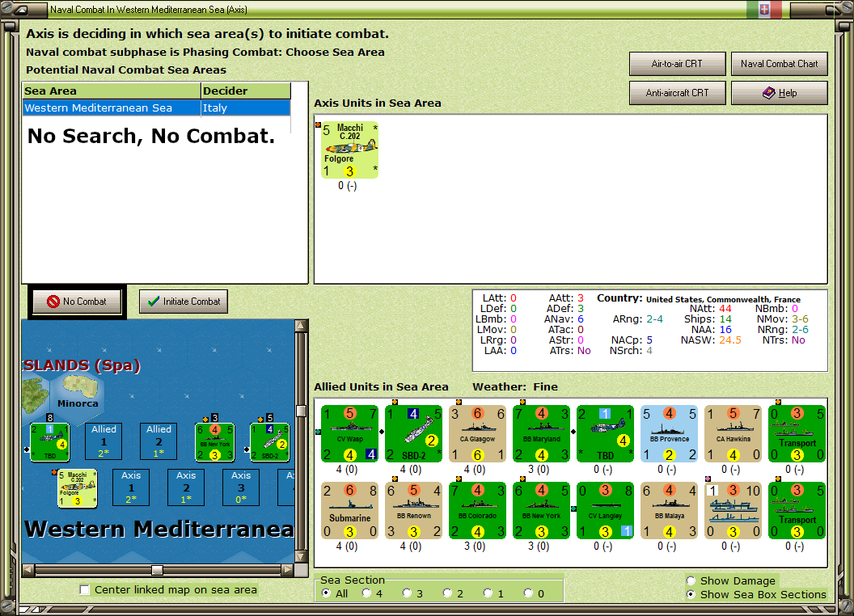Click the Axis 1 sea box section
Screen dimensions: 854x616
click(x=131, y=487)
